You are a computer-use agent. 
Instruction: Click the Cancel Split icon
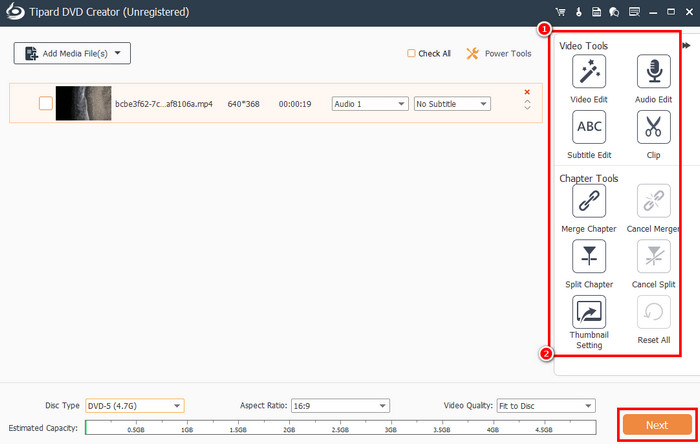(654, 256)
